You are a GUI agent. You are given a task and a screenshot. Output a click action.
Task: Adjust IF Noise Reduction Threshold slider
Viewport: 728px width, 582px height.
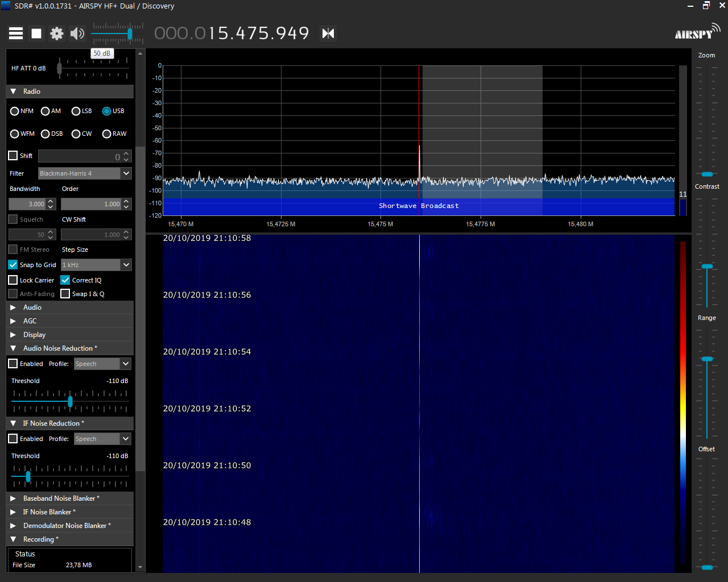click(x=28, y=476)
